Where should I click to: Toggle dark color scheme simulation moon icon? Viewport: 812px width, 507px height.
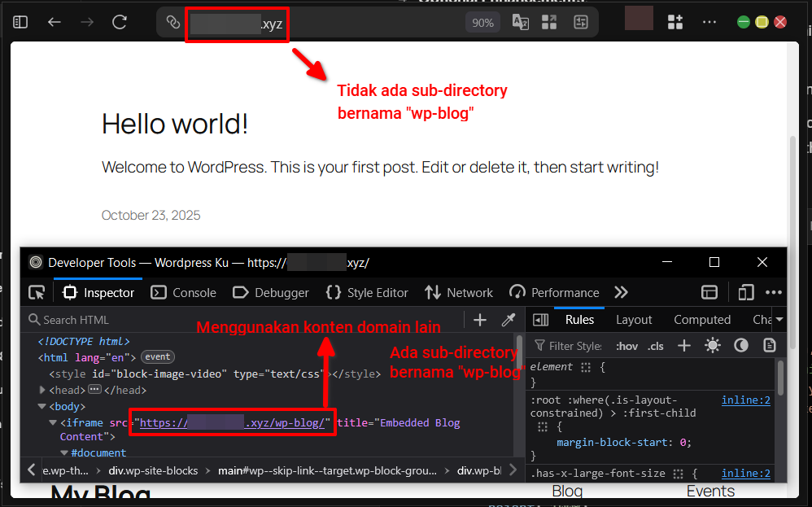pyautogui.click(x=741, y=345)
